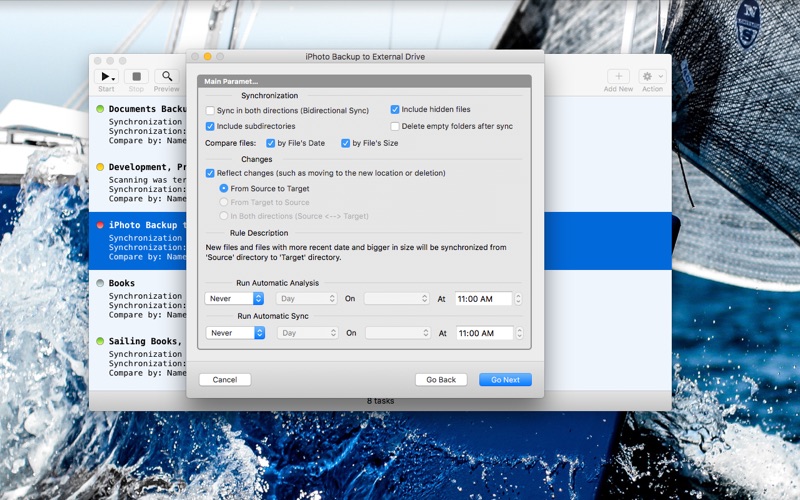800x500 pixels.
Task: Select the Development task in list
Action: click(x=138, y=183)
